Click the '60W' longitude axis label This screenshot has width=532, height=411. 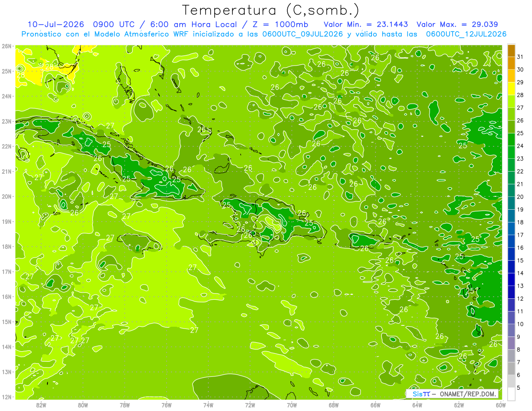(x=501, y=405)
